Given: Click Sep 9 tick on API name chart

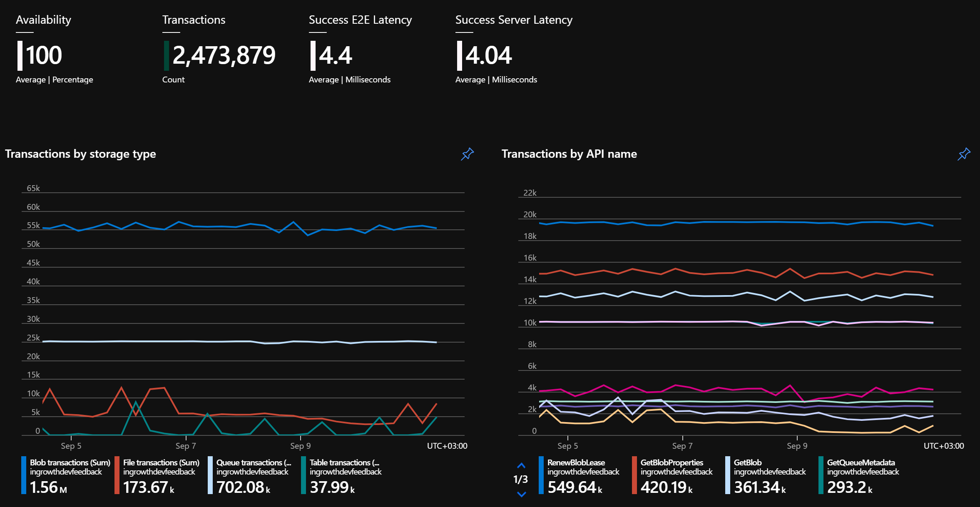Looking at the screenshot, I should tap(797, 446).
